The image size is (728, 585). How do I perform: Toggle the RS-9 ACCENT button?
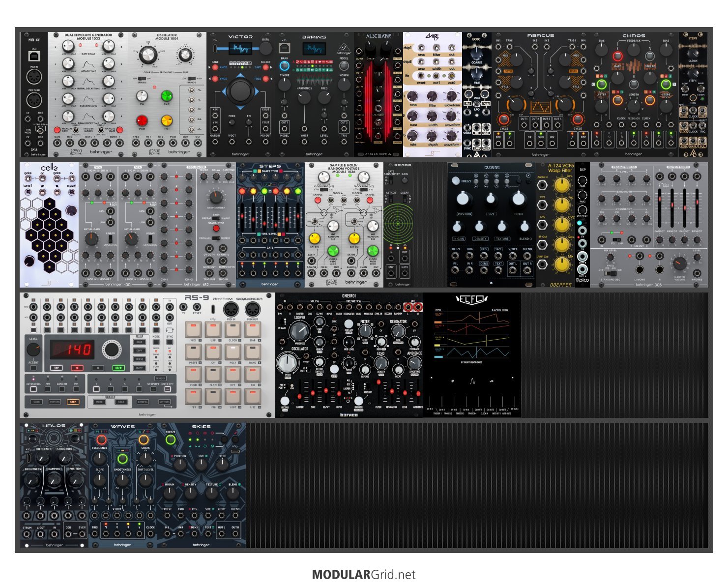coord(33,367)
